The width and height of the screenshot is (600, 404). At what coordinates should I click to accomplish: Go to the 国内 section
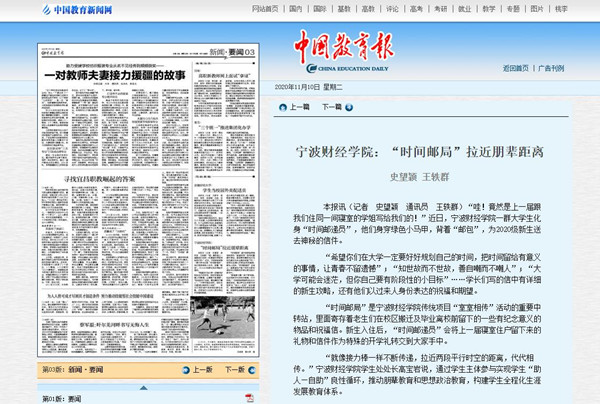tap(295, 9)
